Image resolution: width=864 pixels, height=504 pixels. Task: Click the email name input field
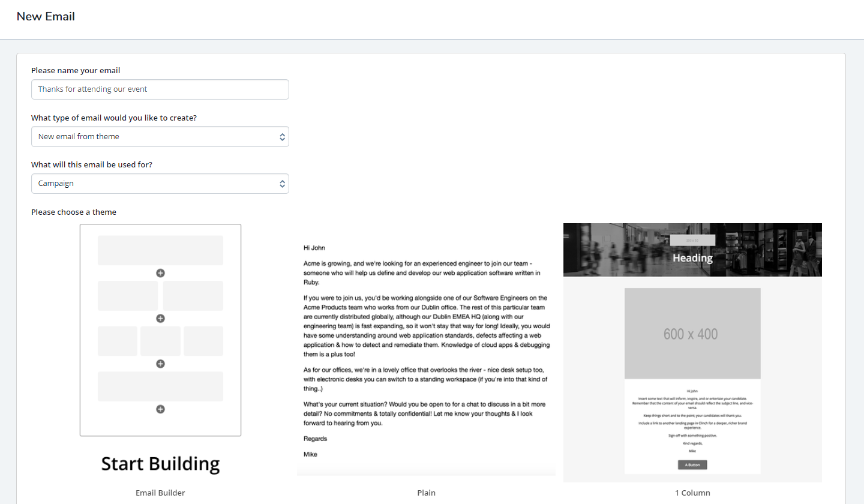[160, 89]
